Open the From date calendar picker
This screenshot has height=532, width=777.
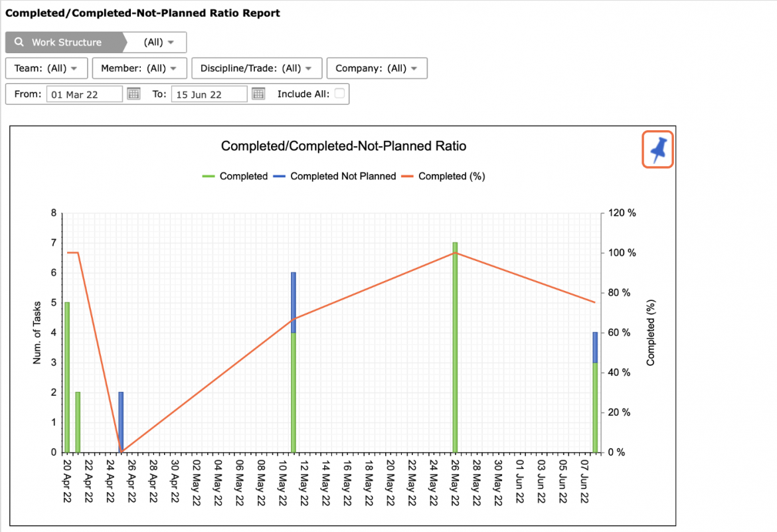[x=133, y=94]
